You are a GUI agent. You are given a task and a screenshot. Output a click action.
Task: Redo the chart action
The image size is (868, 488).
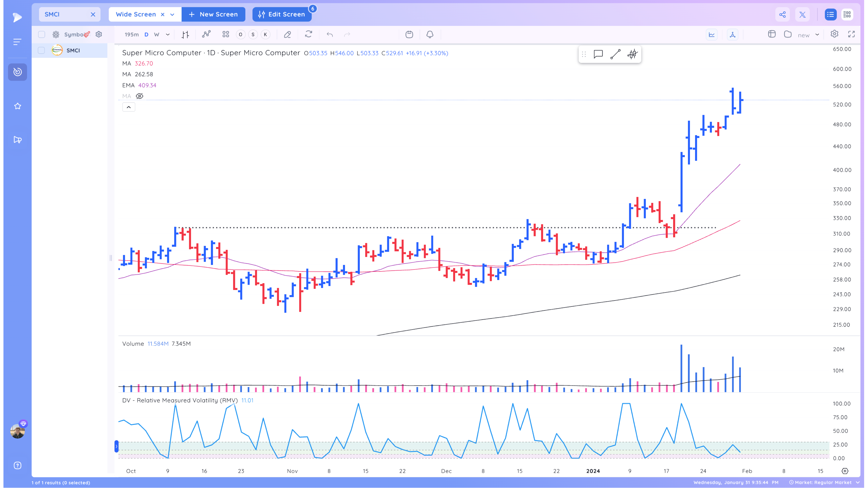(x=347, y=34)
